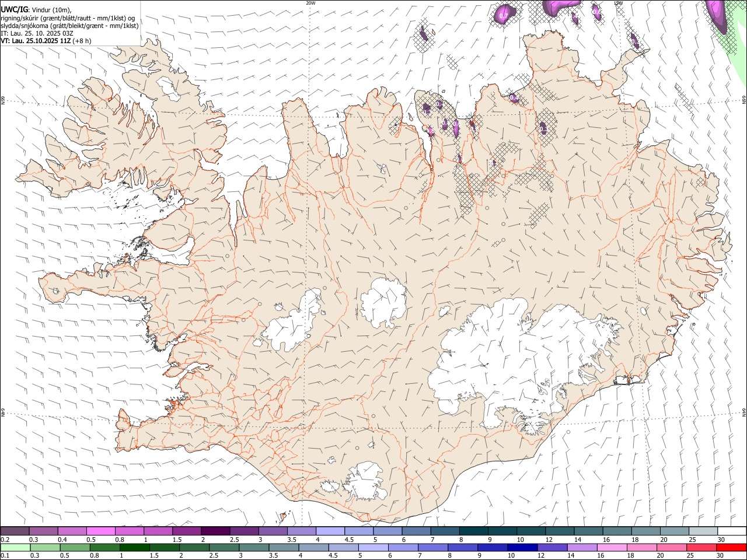
Task: Pick the pale green 0.1 swatch in lower legend
Action: pyautogui.click(x=15, y=548)
